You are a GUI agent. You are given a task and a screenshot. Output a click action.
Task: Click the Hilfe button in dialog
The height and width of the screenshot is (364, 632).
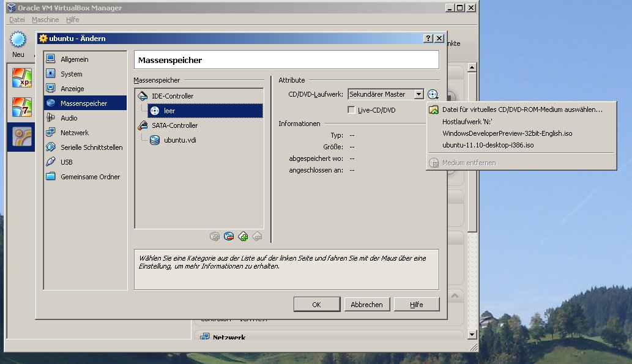(x=417, y=304)
